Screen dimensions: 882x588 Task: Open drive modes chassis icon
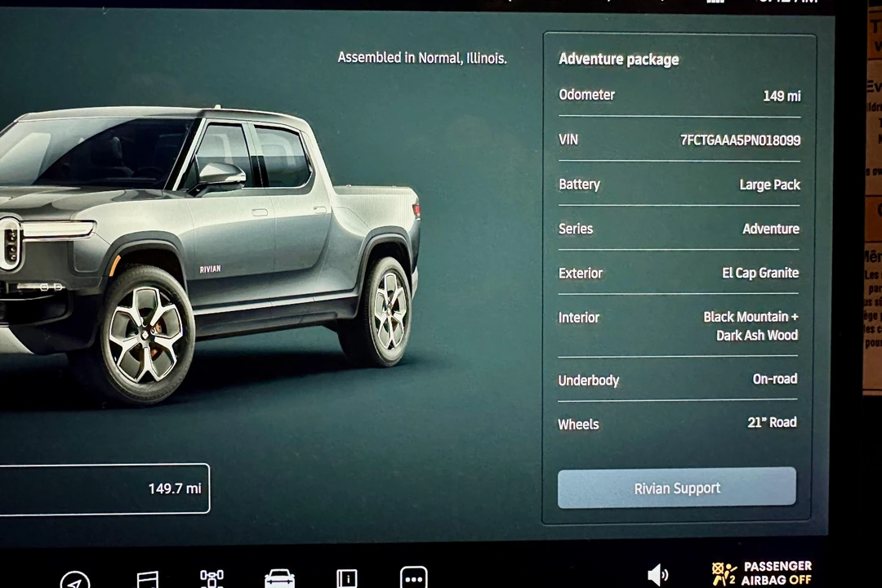(212, 579)
